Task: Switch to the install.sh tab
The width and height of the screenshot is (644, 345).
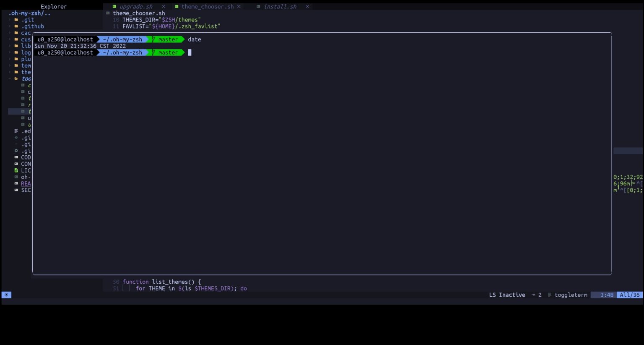Action: pos(280,7)
